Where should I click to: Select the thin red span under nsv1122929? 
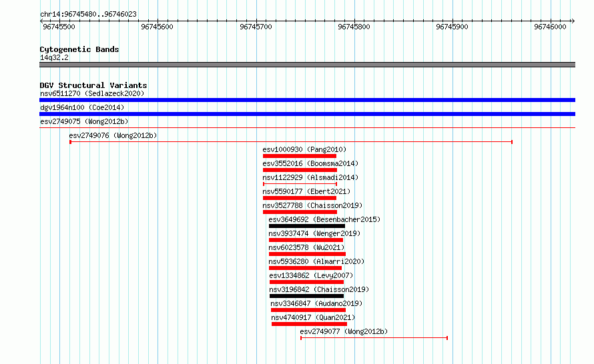click(x=300, y=184)
